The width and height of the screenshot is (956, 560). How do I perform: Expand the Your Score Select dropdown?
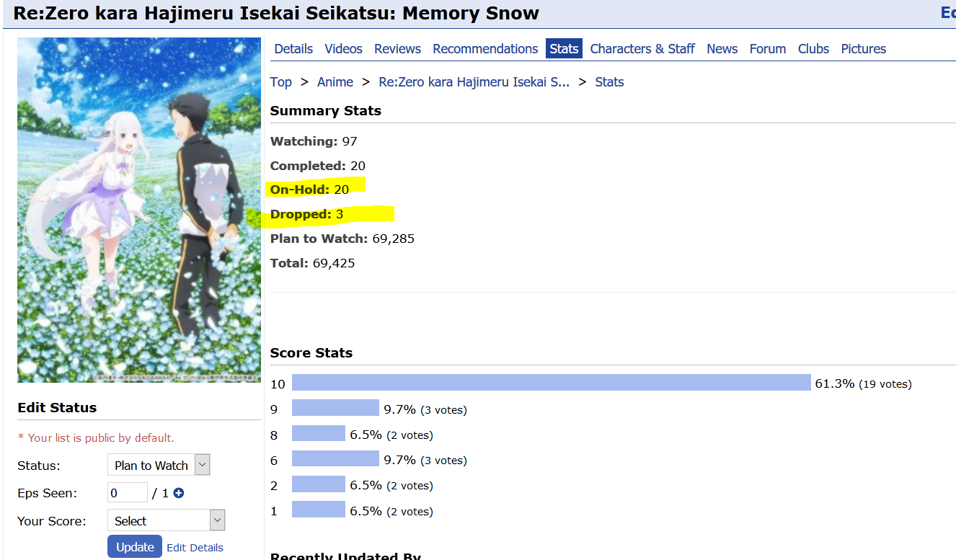click(166, 520)
